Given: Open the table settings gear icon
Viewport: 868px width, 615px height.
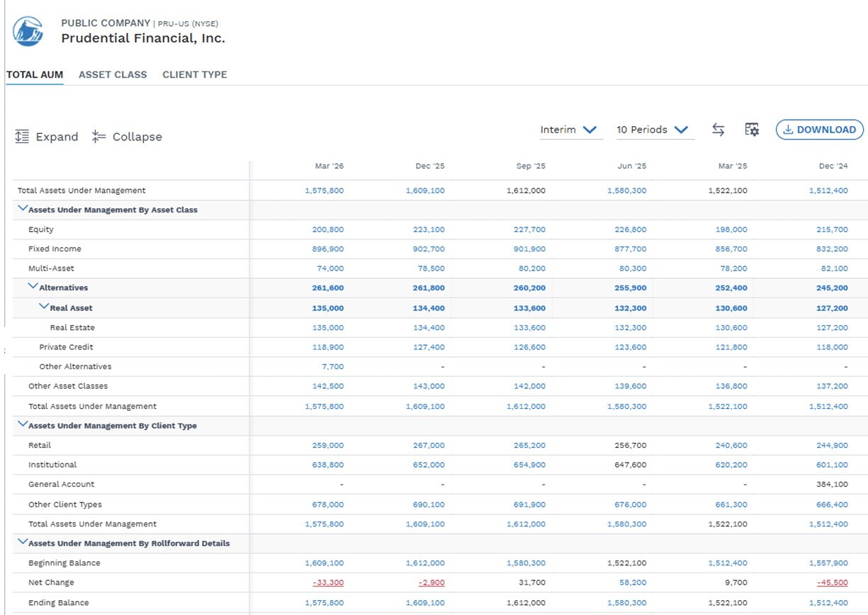Looking at the screenshot, I should 752,130.
